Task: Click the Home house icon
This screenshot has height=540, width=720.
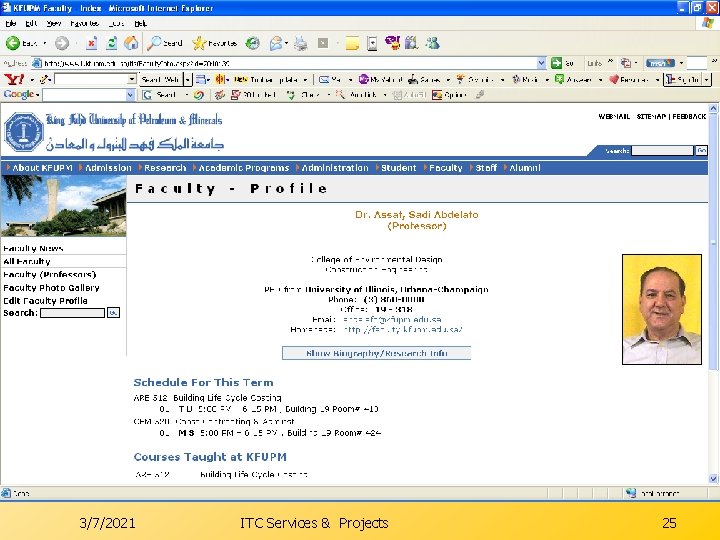Action: click(131, 43)
